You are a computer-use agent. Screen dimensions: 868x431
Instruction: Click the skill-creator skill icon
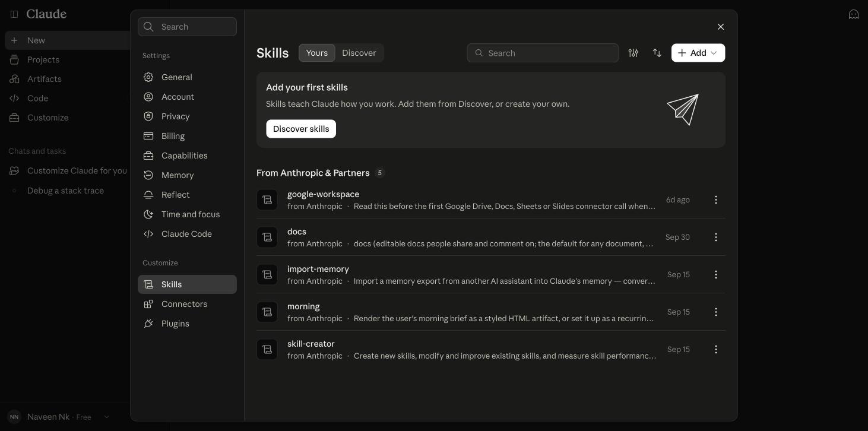pyautogui.click(x=267, y=350)
